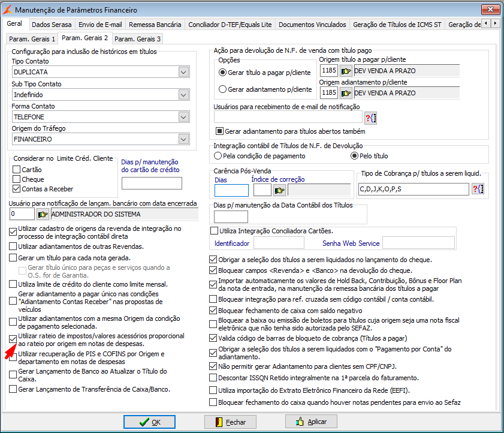Screen dimensions: 504x433
Task: Open Geração de Títulos de ICMS ST tab
Action: pyautogui.click(x=397, y=25)
